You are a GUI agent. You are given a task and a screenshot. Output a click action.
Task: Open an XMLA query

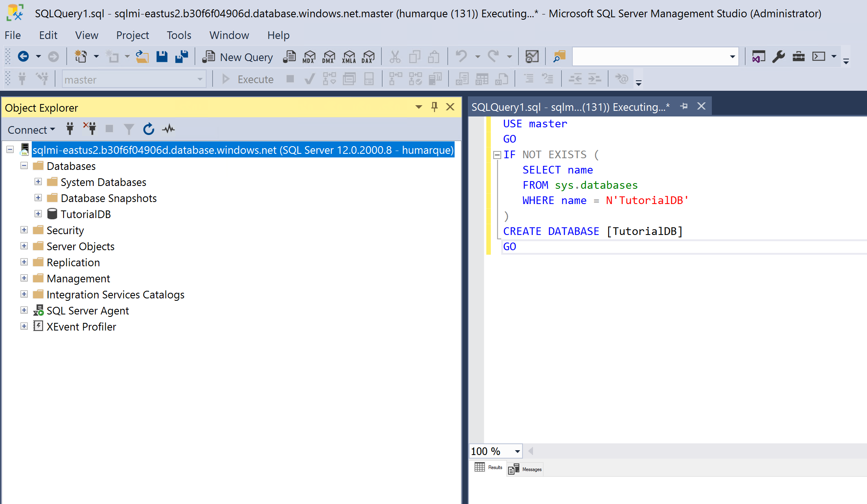coord(349,57)
